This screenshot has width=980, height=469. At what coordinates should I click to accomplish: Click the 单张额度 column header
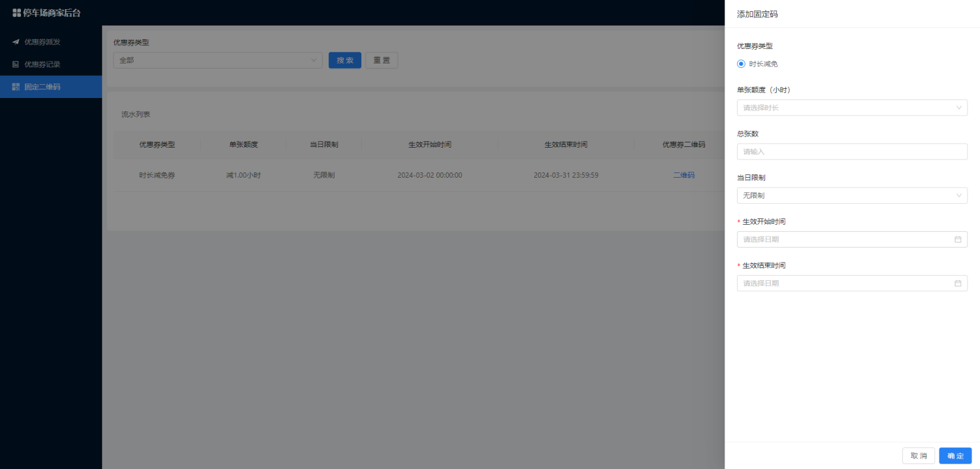tap(243, 144)
